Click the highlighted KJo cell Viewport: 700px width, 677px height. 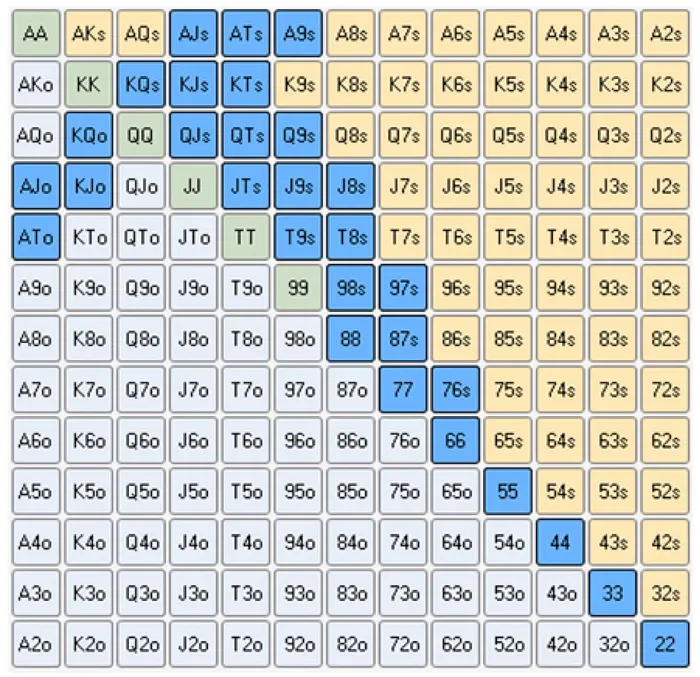(x=88, y=186)
